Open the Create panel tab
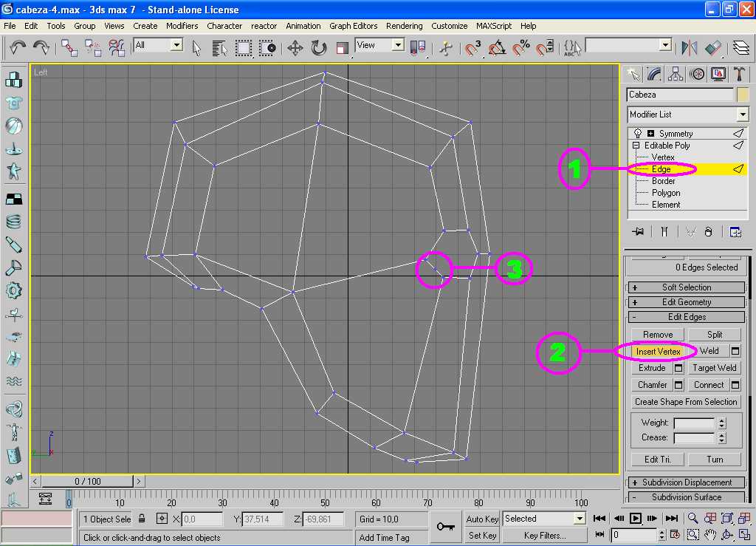 point(633,74)
